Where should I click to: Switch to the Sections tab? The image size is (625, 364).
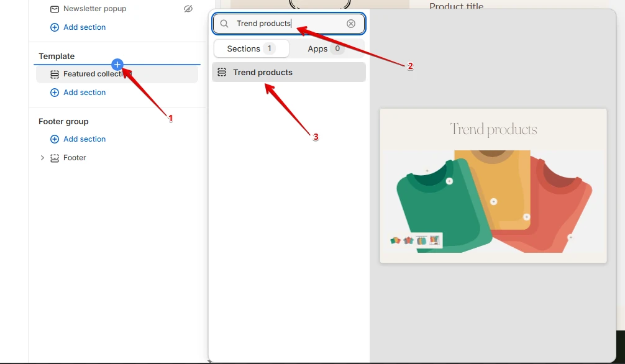(252, 48)
